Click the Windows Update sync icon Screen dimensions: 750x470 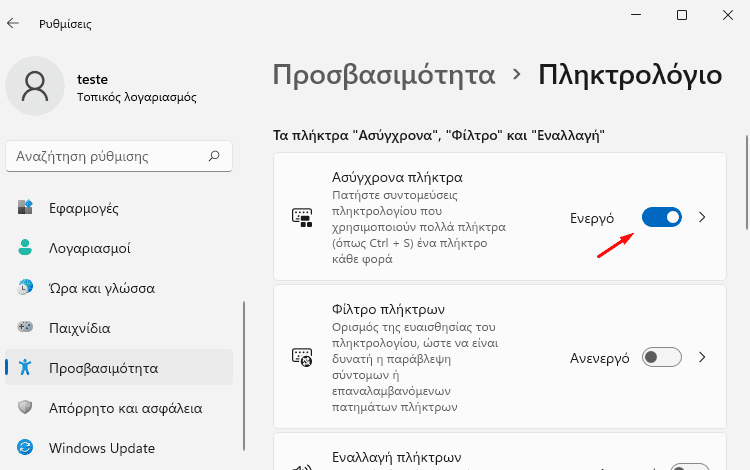click(26, 447)
